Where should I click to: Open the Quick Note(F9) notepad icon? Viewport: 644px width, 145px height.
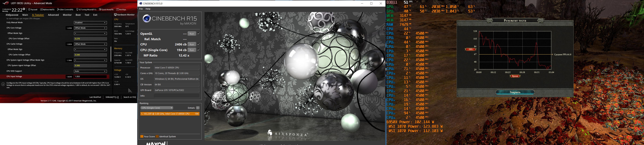pyautogui.click(x=100, y=10)
